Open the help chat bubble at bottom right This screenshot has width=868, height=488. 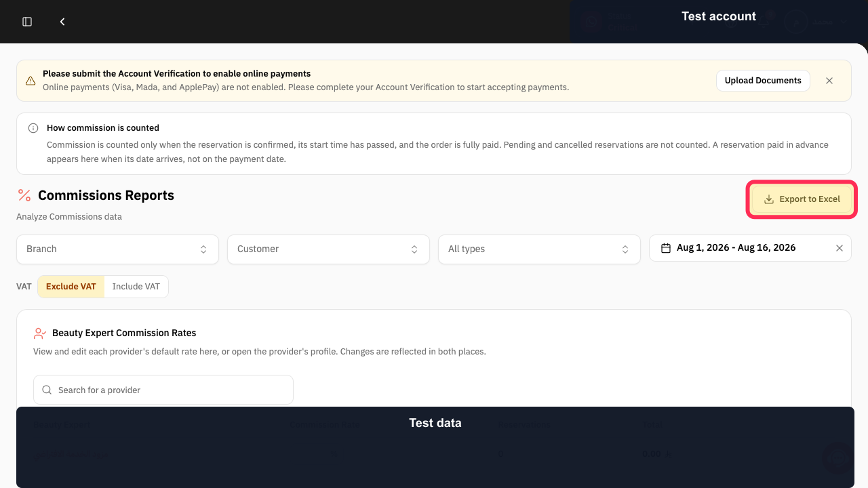(x=838, y=457)
